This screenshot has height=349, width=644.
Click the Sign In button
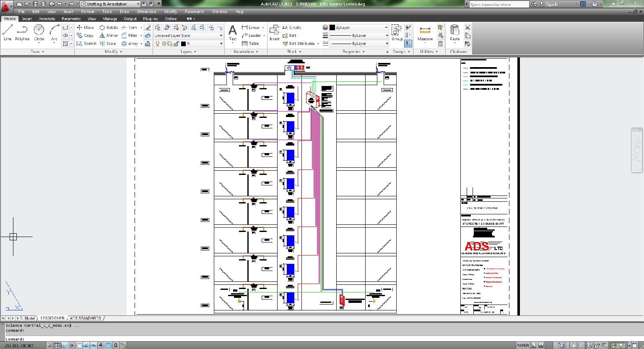click(549, 4)
